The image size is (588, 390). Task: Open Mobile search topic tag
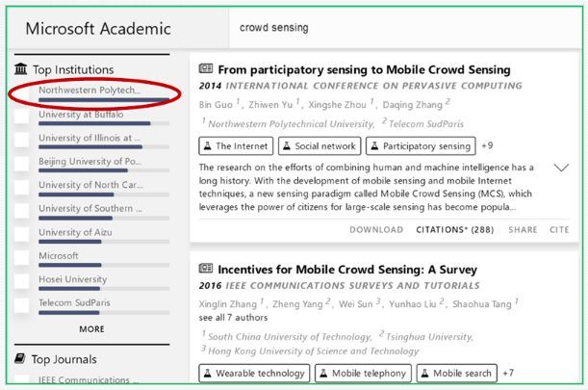tap(457, 373)
